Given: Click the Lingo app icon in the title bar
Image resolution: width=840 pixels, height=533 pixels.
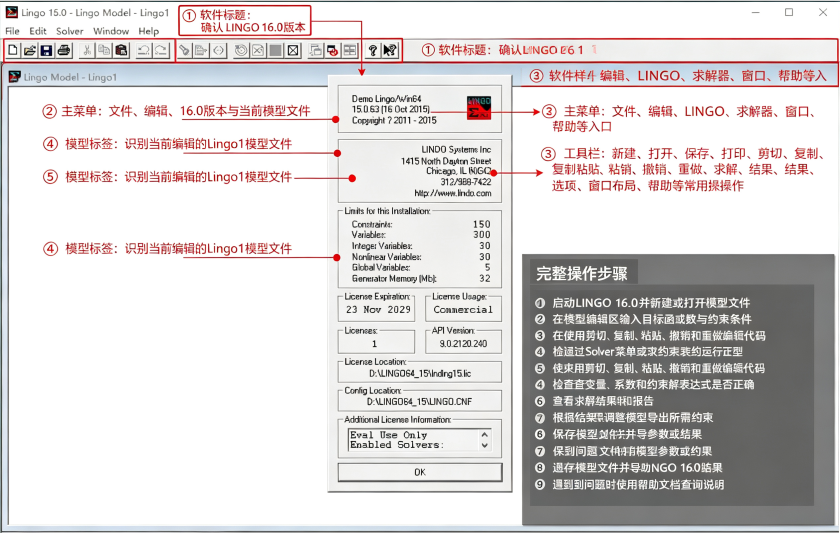Looking at the screenshot, I should tap(11, 12).
